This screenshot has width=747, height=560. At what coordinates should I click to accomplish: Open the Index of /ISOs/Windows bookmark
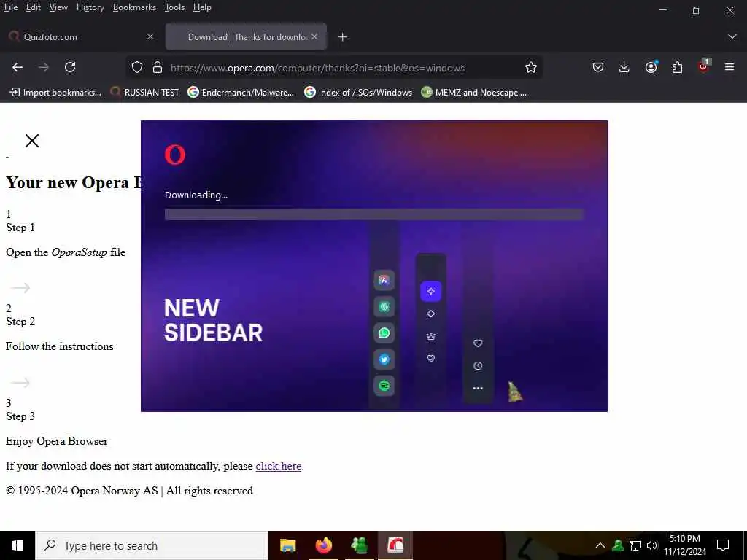click(x=358, y=93)
